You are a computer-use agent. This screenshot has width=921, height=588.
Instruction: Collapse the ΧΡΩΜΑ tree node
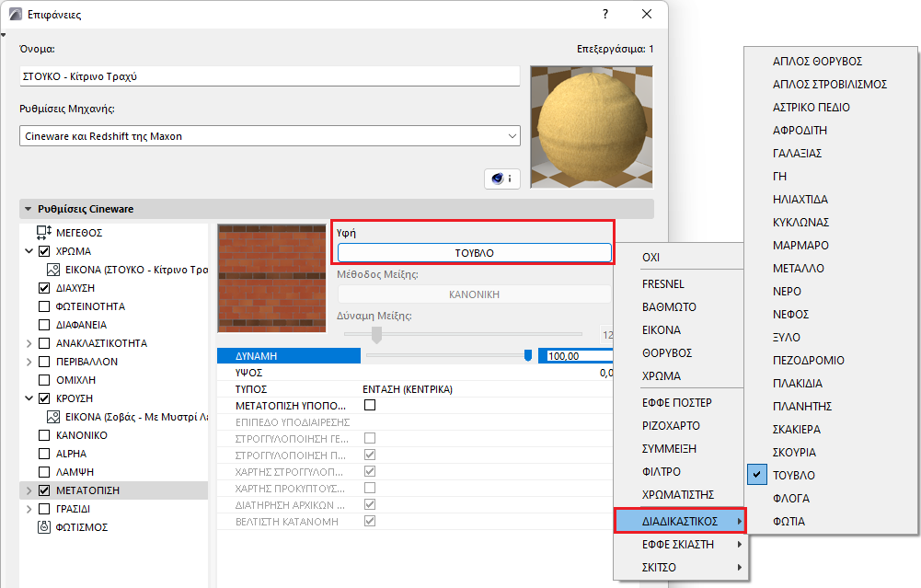[x=29, y=251]
